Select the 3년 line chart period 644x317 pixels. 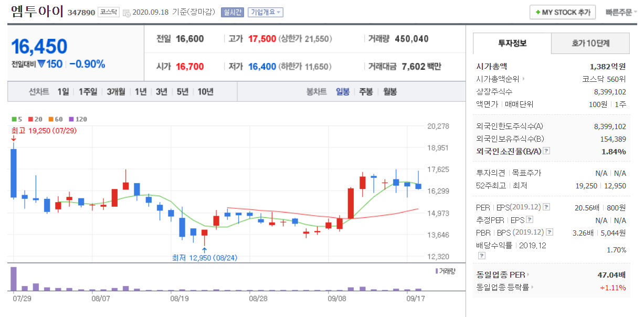click(x=161, y=92)
